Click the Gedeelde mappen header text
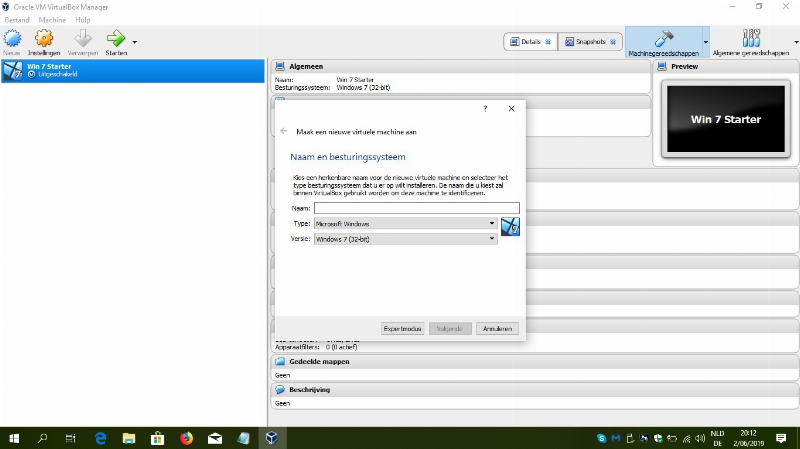 (319, 361)
